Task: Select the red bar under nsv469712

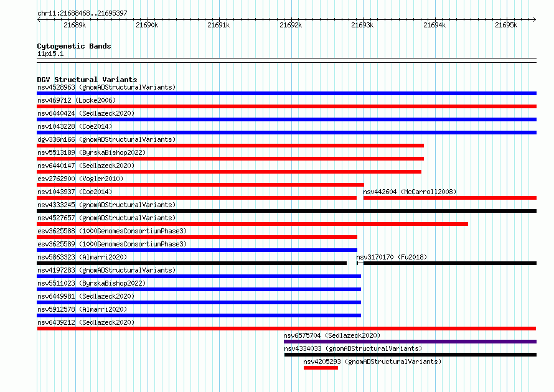Action: click(286, 106)
